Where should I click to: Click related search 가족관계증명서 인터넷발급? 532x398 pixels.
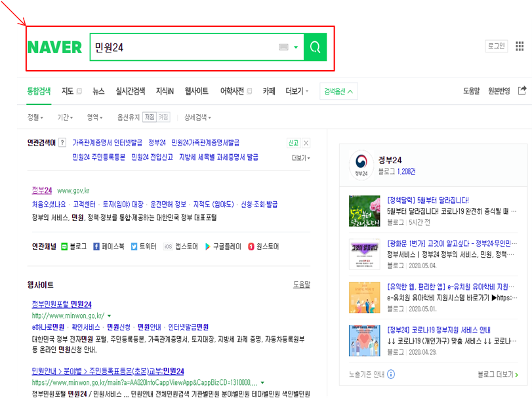point(107,143)
